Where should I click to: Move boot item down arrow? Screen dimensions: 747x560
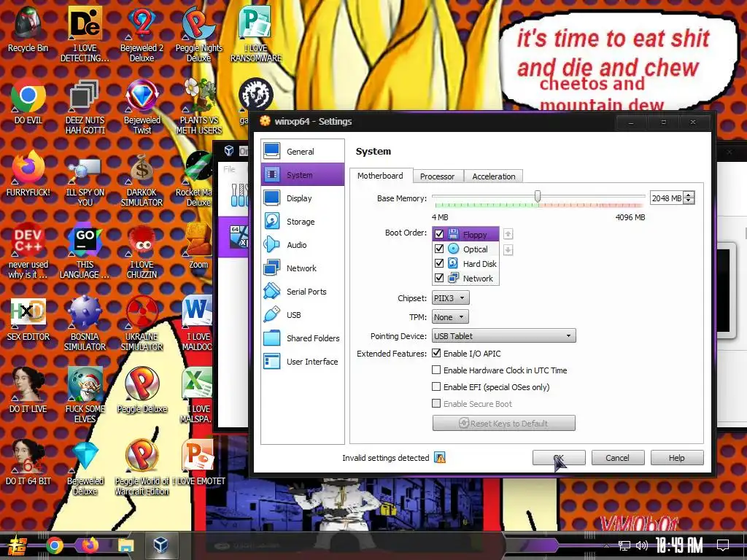point(508,249)
